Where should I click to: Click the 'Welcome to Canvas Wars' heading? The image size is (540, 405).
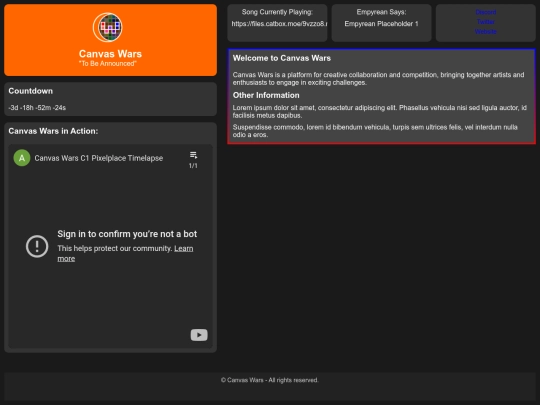coord(282,58)
